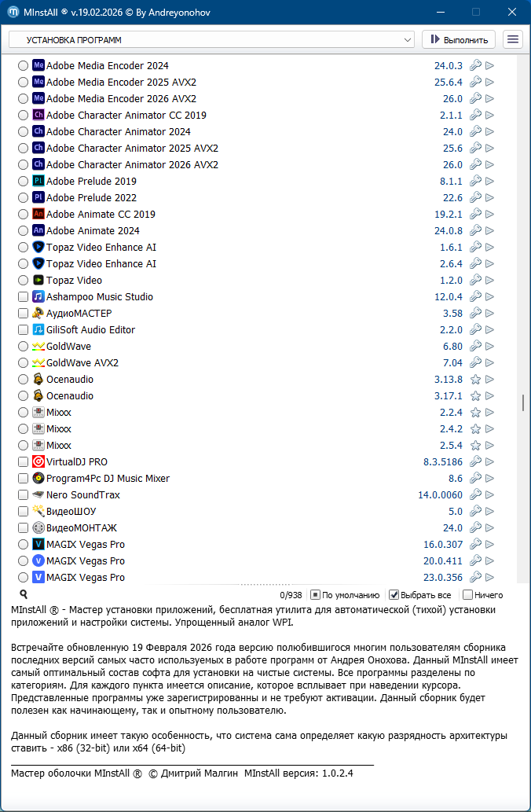531x812 pixels.
Task: Click the key icon for Adobe Prelude 2022
Action: pyautogui.click(x=475, y=198)
